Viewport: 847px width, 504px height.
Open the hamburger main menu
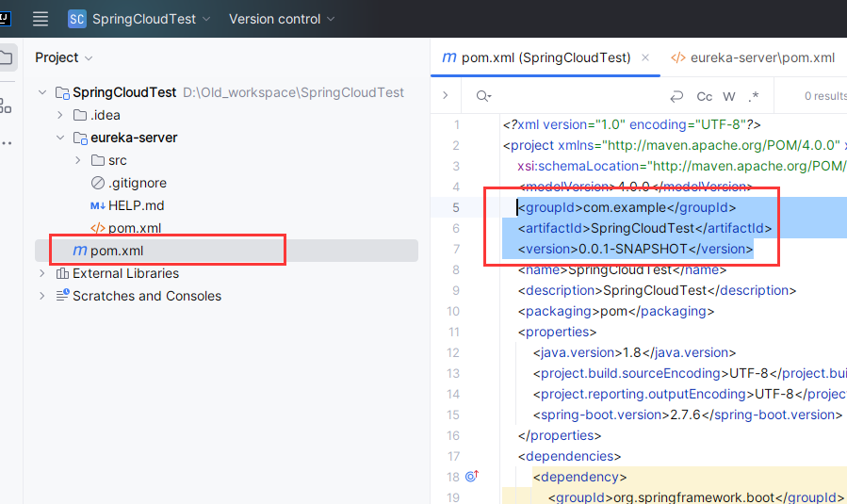point(40,19)
